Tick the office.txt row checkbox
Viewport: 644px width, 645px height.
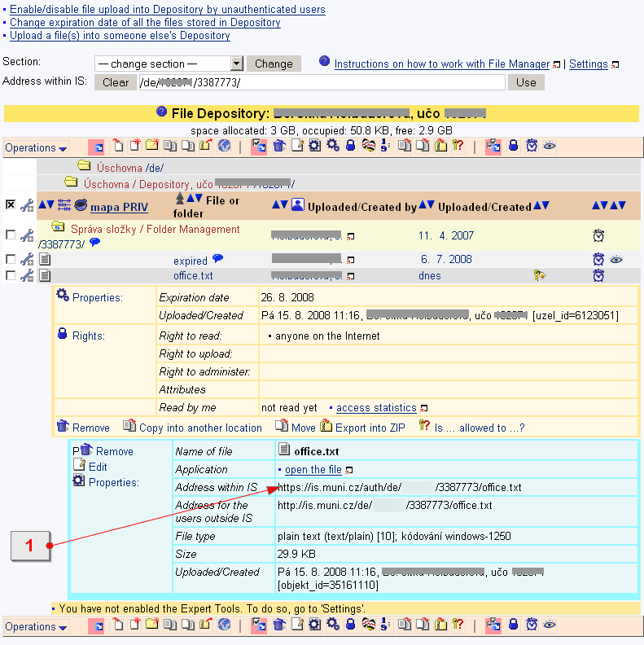point(11,275)
